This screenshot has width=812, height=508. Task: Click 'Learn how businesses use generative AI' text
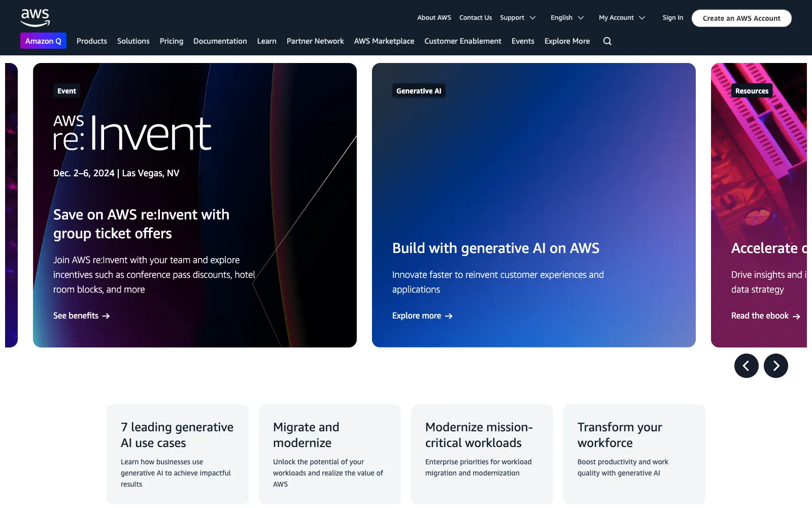point(176,473)
